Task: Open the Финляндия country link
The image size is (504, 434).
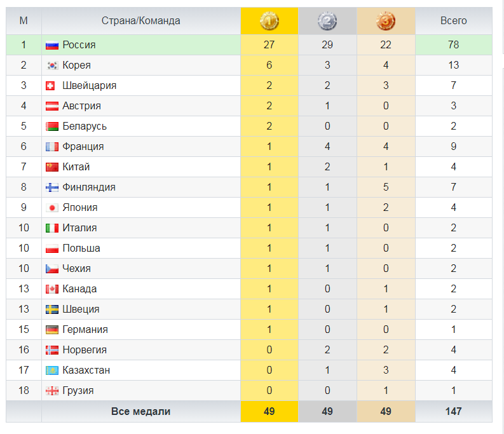Action: pyautogui.click(x=89, y=187)
